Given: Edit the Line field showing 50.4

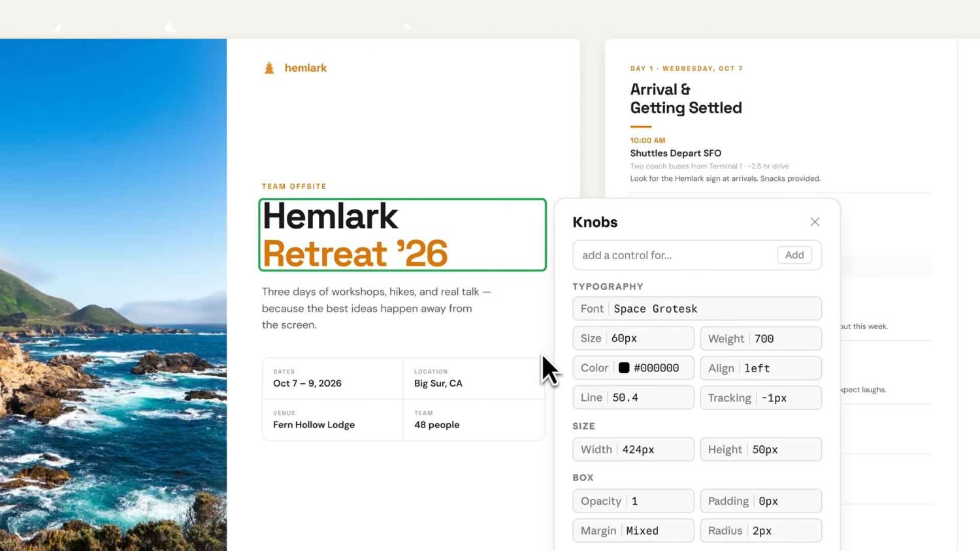Looking at the screenshot, I should [x=633, y=398].
